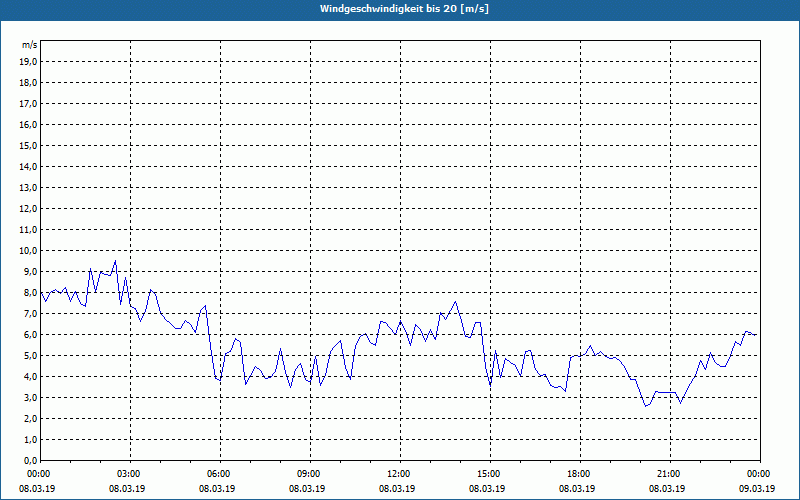Click the '5,0' y-axis tick label
This screenshot has width=800, height=500.
pyautogui.click(x=30, y=356)
